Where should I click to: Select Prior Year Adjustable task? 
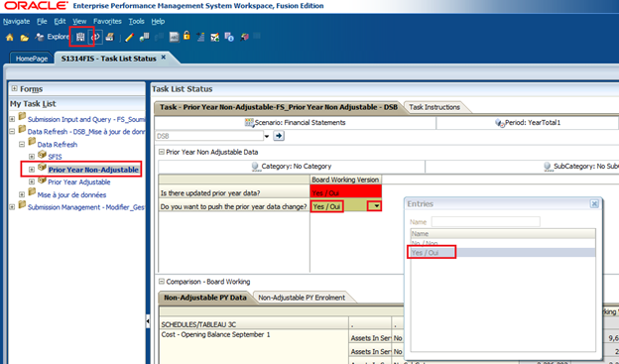[79, 182]
